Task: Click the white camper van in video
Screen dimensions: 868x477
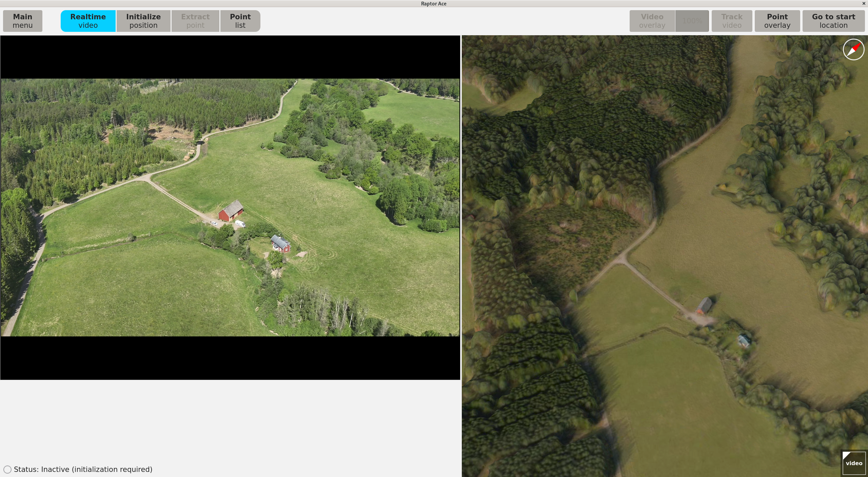Action: [240, 223]
